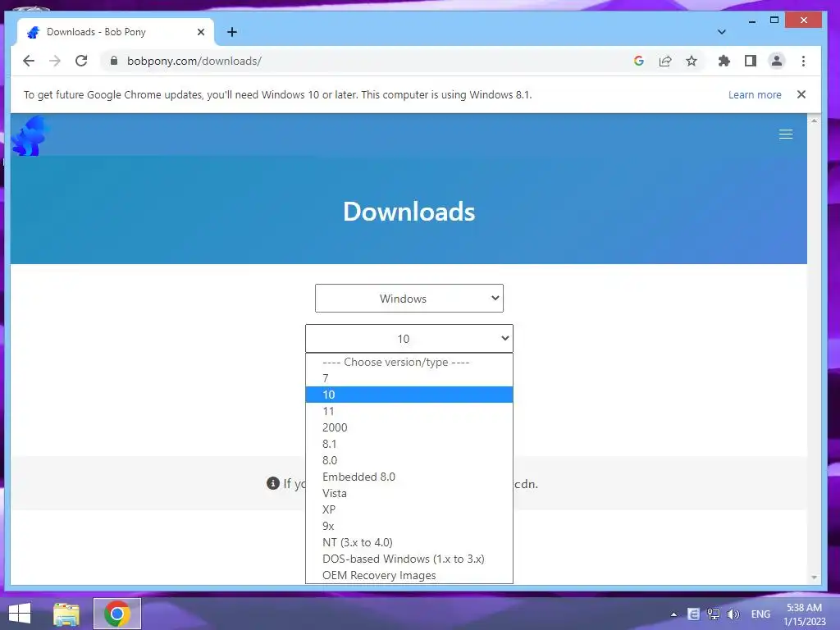Choose version 11 in the list
This screenshot has height=630, width=840.
click(409, 412)
